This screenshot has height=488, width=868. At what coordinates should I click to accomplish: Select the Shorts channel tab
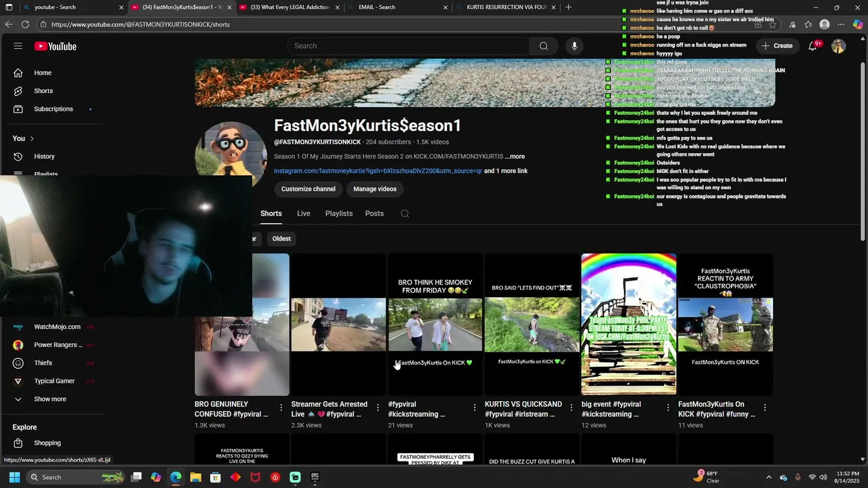[271, 213]
